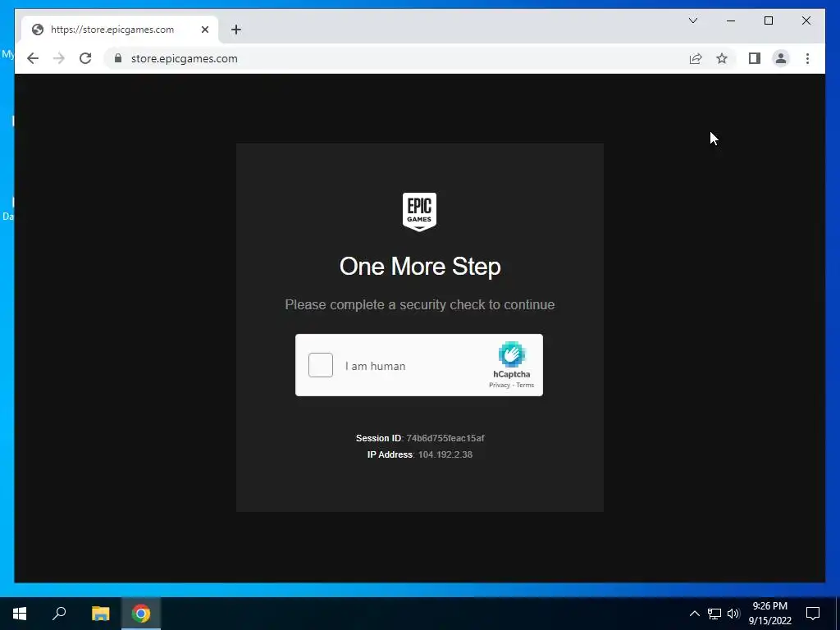Click the Epic Games logo

pos(419,212)
